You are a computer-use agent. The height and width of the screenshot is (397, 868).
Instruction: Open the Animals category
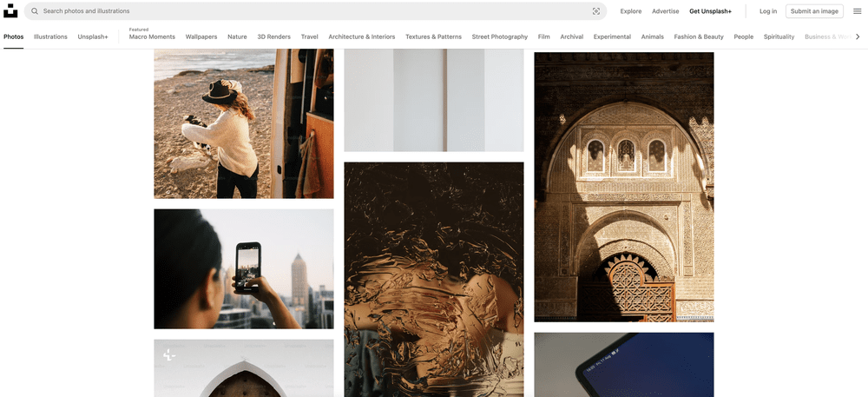[652, 37]
